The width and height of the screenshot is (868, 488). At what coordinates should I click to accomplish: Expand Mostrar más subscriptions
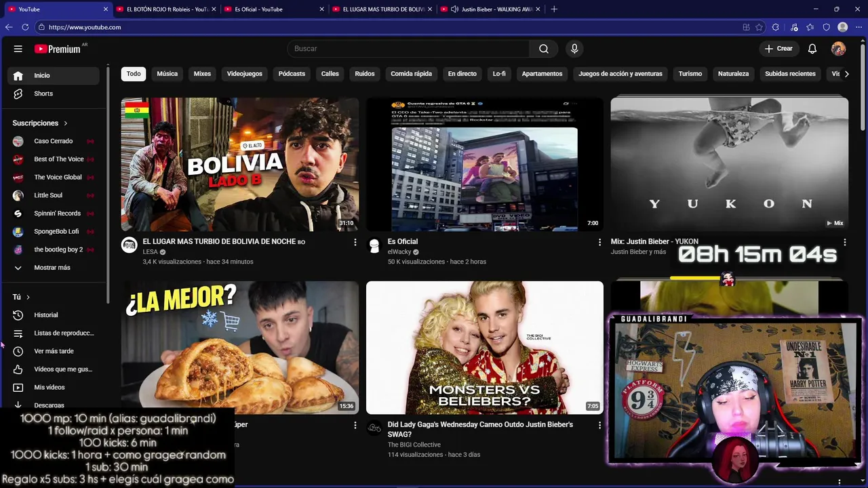point(54,268)
